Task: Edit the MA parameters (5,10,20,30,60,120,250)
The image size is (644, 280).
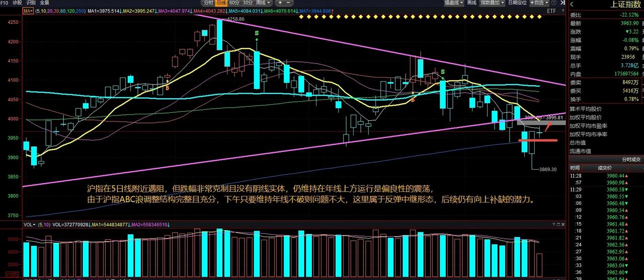Action: tap(60, 11)
